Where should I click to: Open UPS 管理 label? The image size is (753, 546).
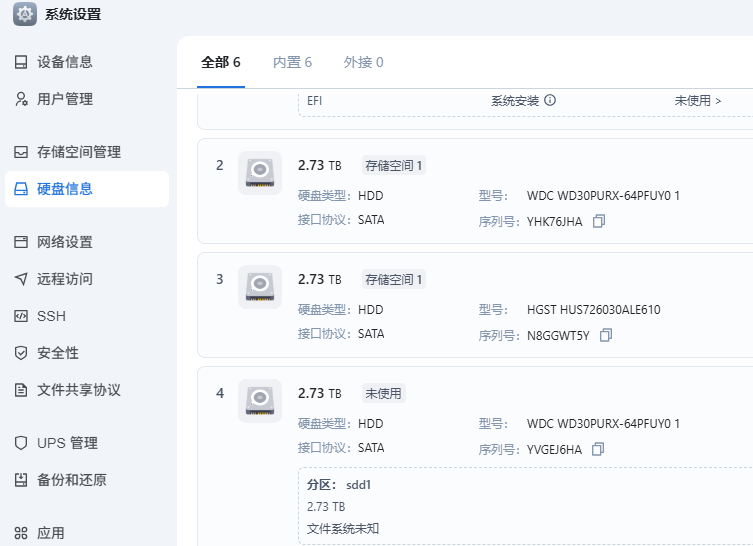(x=67, y=443)
